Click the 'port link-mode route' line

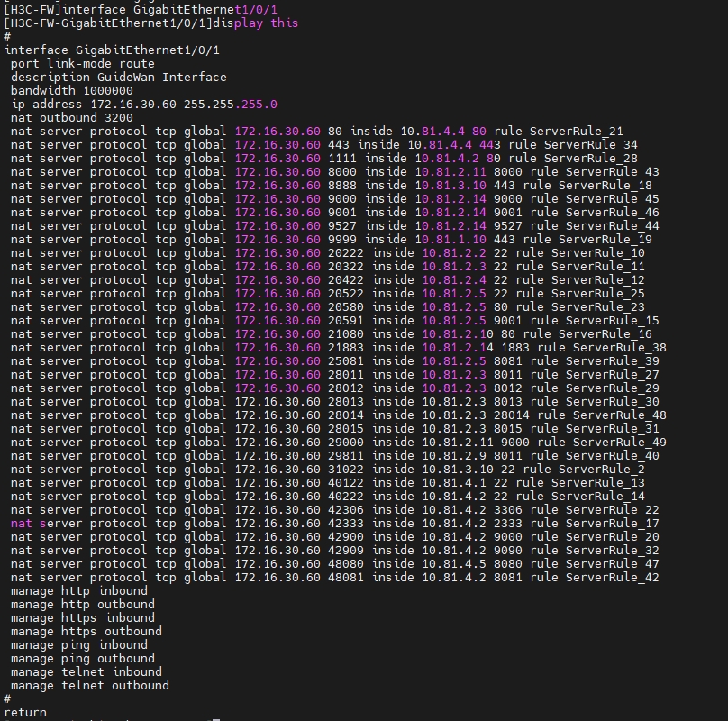coord(83,64)
